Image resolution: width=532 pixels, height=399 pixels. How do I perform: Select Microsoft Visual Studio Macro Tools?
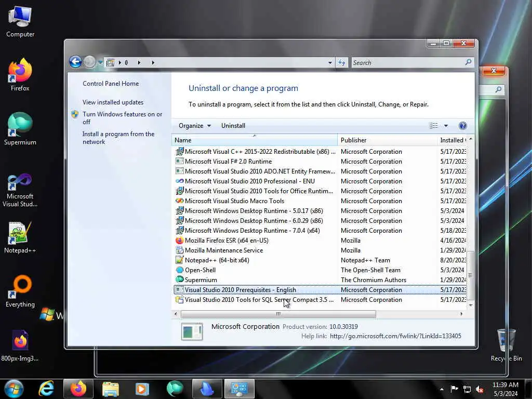click(320, 201)
